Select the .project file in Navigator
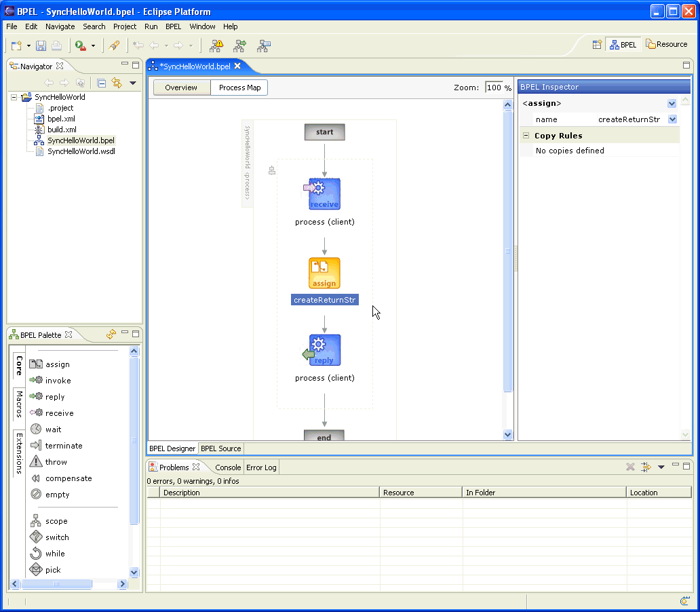Viewport: 700px width, 612px height. tap(60, 108)
